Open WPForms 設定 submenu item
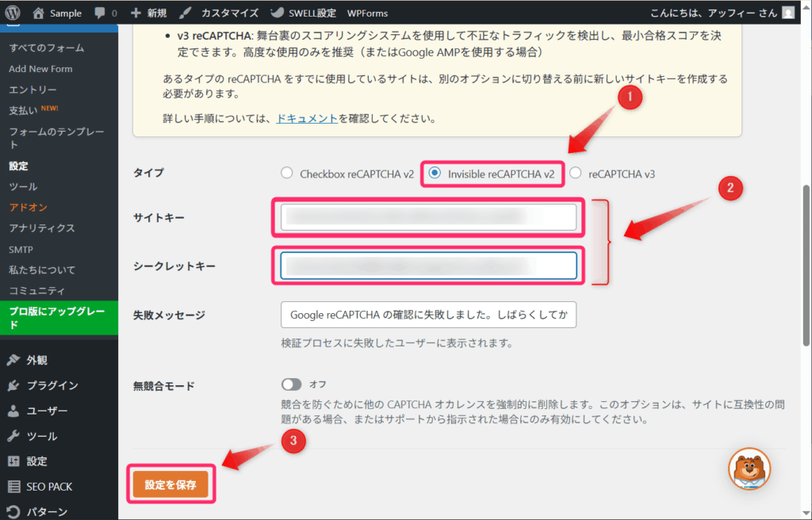 (x=18, y=166)
